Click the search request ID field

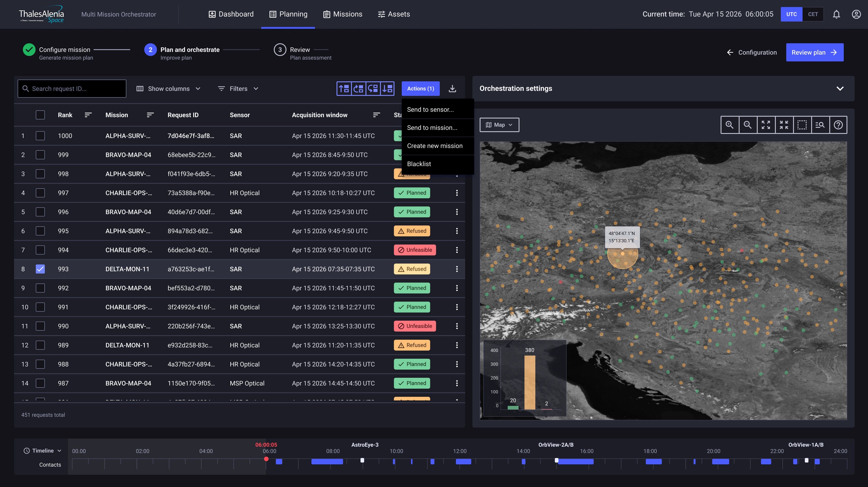point(72,89)
